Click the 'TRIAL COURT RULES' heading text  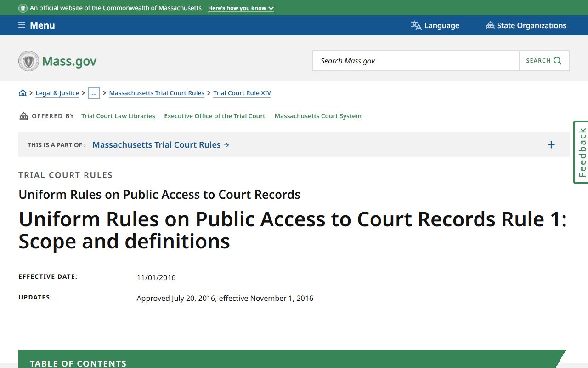click(x=66, y=175)
